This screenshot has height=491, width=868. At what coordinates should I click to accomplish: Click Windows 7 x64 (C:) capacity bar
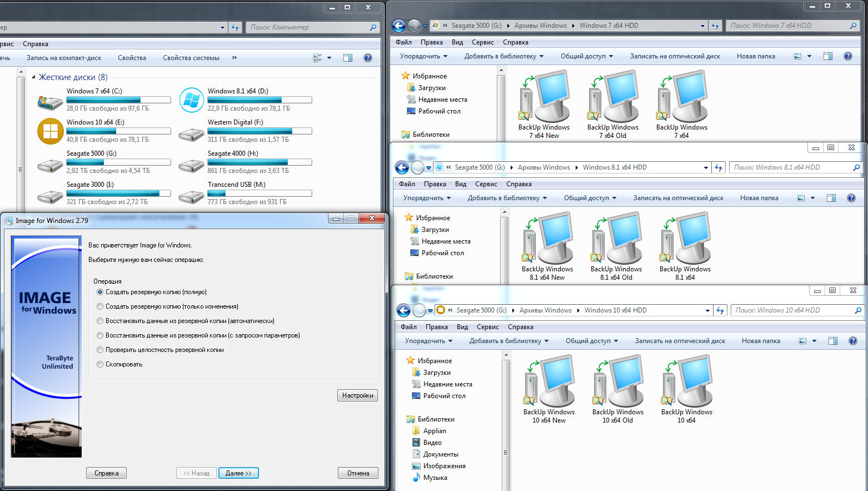point(118,100)
